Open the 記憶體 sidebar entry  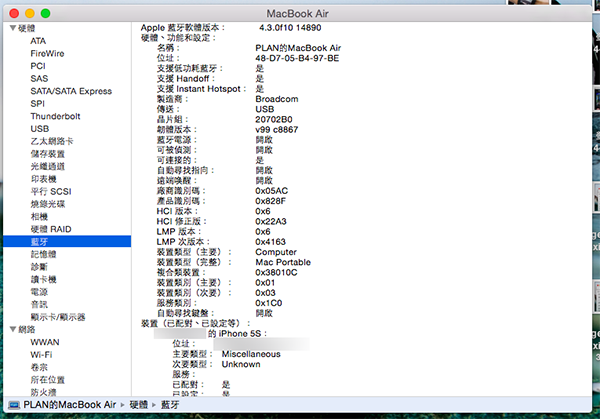(x=44, y=254)
